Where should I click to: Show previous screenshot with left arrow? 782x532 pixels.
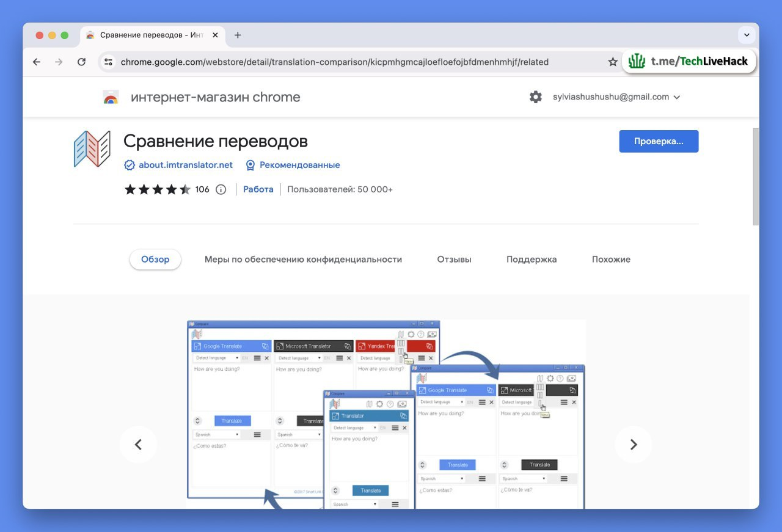click(138, 445)
